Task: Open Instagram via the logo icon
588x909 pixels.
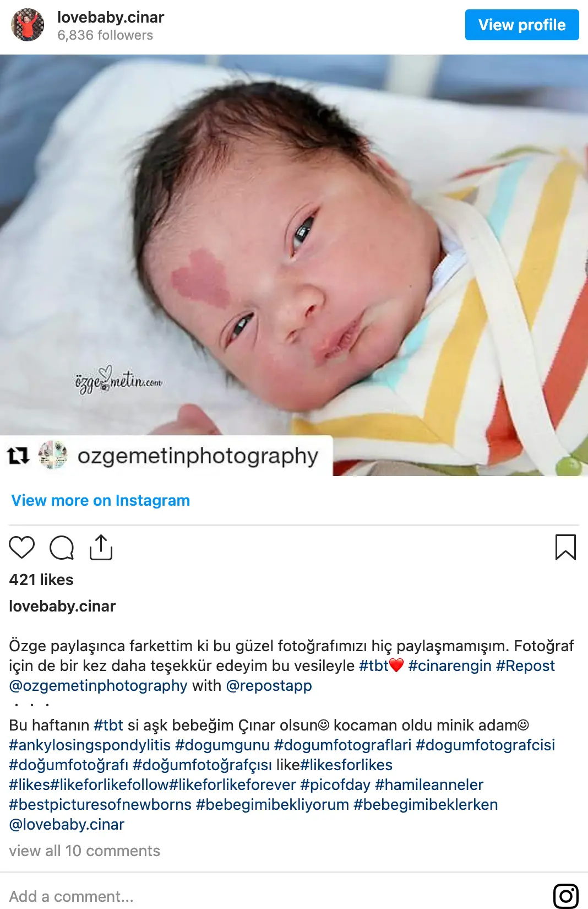Action: click(565, 896)
